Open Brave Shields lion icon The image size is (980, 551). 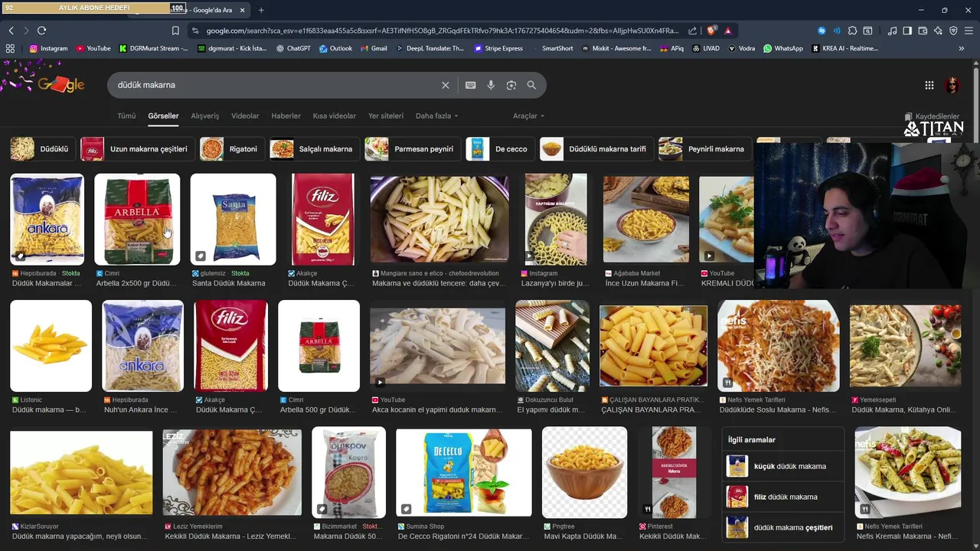(711, 31)
